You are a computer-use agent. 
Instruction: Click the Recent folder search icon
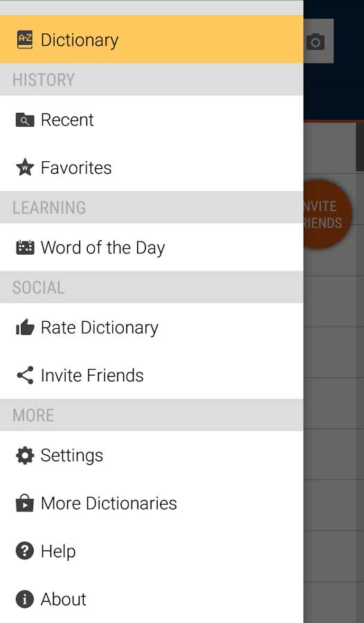coord(25,120)
